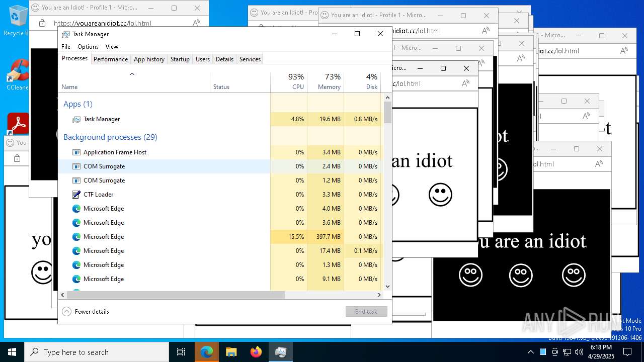This screenshot has width=644, height=362.
Task: Open the View menu in Task Manager
Action: point(112,47)
